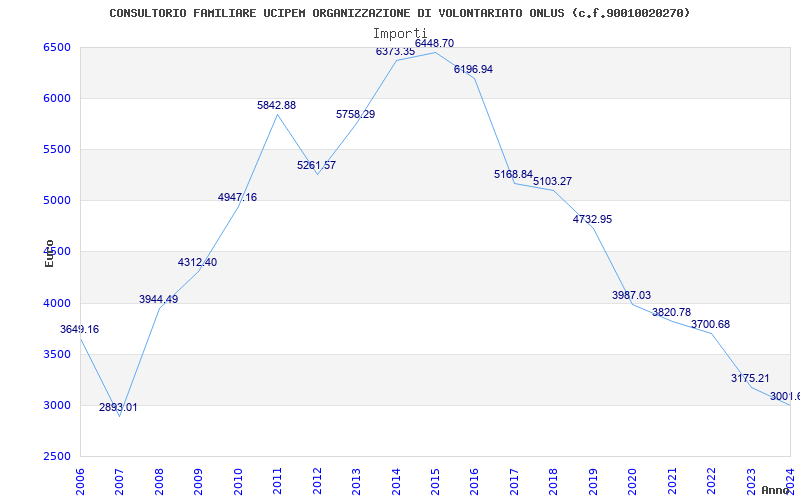Click the 2011 x-axis year label
Screen dimensions: 800x500
coord(277,481)
